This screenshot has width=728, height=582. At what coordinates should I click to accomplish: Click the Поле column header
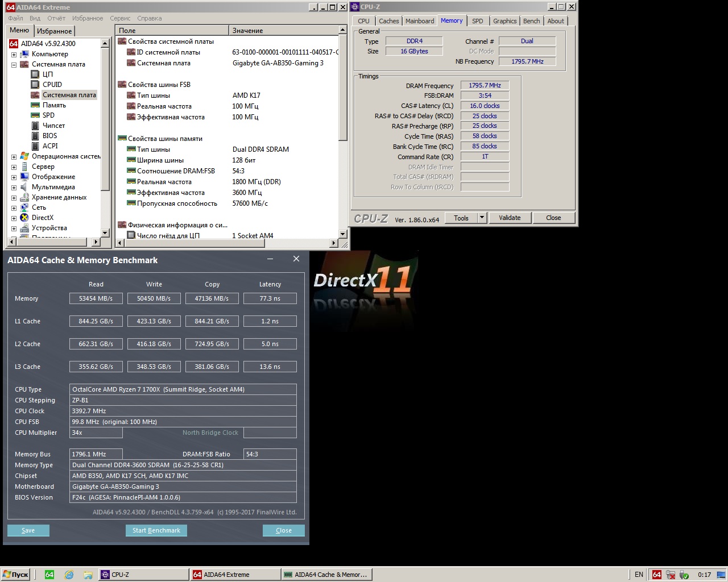172,31
